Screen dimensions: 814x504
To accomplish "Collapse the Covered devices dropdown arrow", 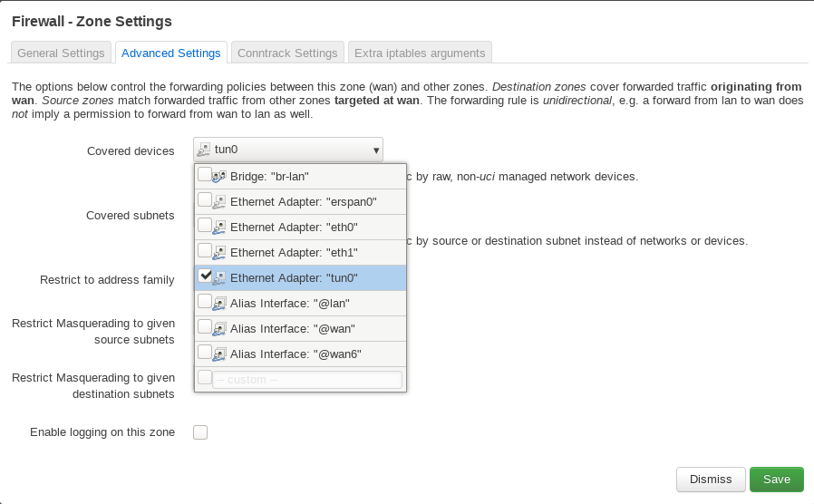I will click(x=375, y=150).
